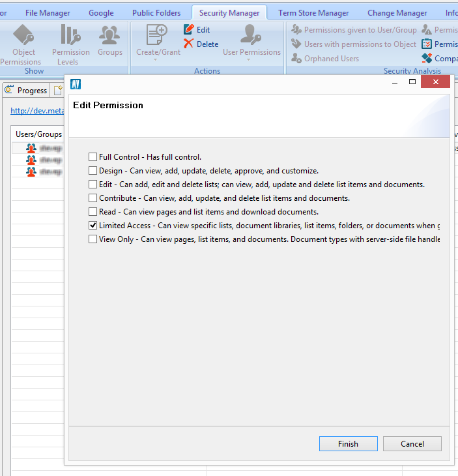The height and width of the screenshot is (476, 458).
Task: Click the Edit action in ribbon
Action: tap(197, 29)
